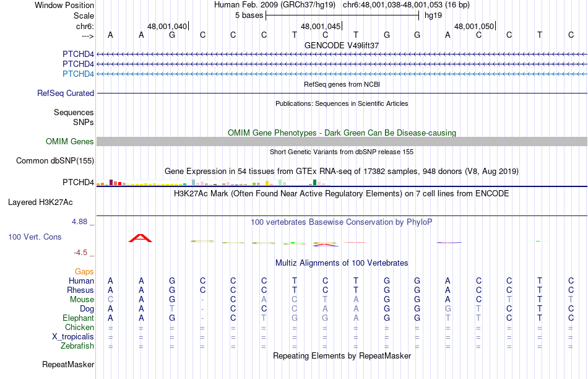Click Short Genetic Variants from dbSNP title
This screenshot has height=379, width=588.
[342, 152]
